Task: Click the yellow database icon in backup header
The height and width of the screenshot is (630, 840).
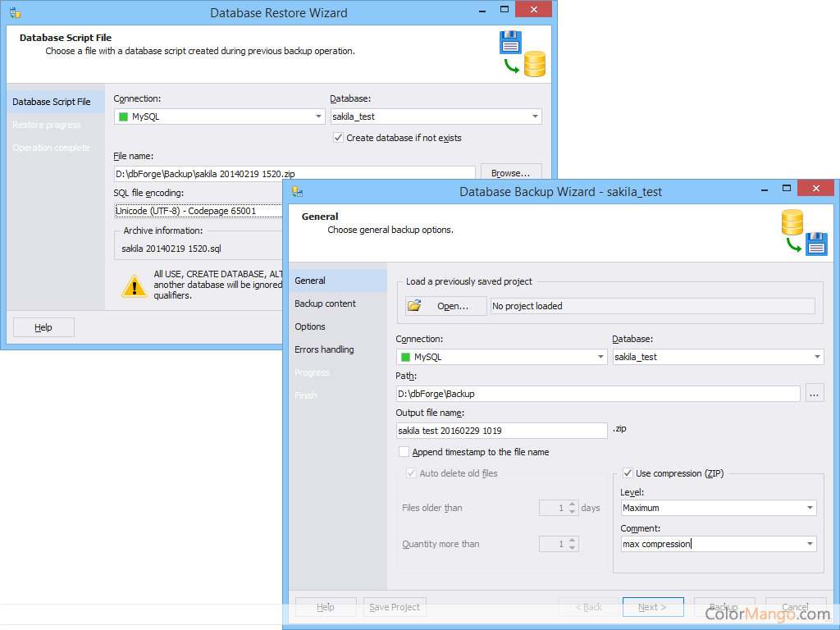Action: [x=792, y=222]
